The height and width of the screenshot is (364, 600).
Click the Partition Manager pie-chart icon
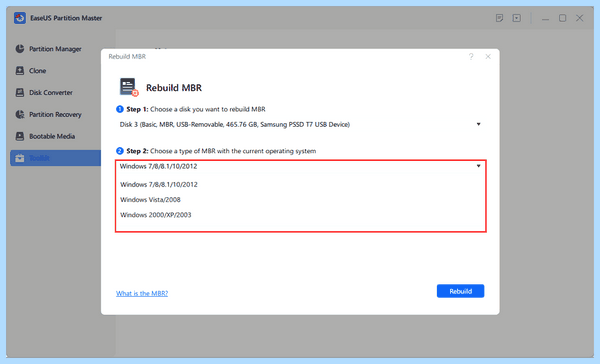coord(20,49)
